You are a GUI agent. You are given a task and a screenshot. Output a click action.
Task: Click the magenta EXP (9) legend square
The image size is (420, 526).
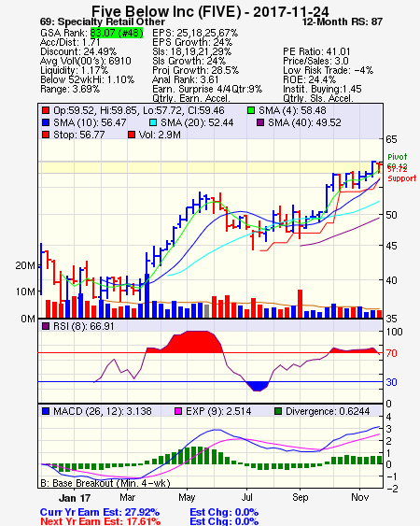pyautogui.click(x=178, y=411)
